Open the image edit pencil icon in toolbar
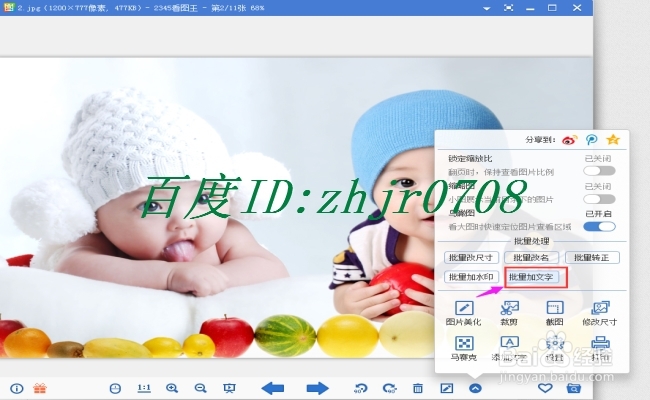Screen dimensions: 650x400 [446, 388]
